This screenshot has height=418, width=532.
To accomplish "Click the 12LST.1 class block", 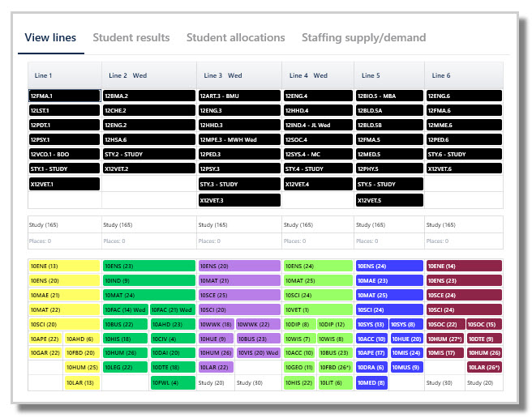I will tap(64, 110).
